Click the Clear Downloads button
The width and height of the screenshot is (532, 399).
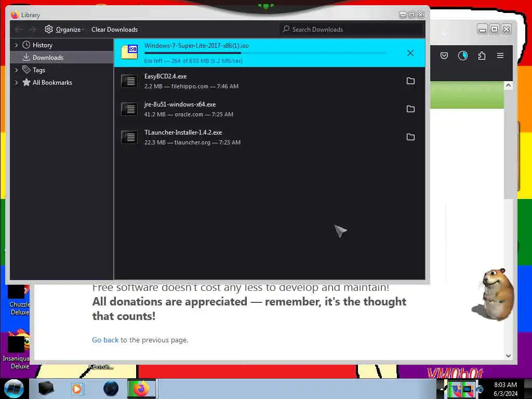114,30
